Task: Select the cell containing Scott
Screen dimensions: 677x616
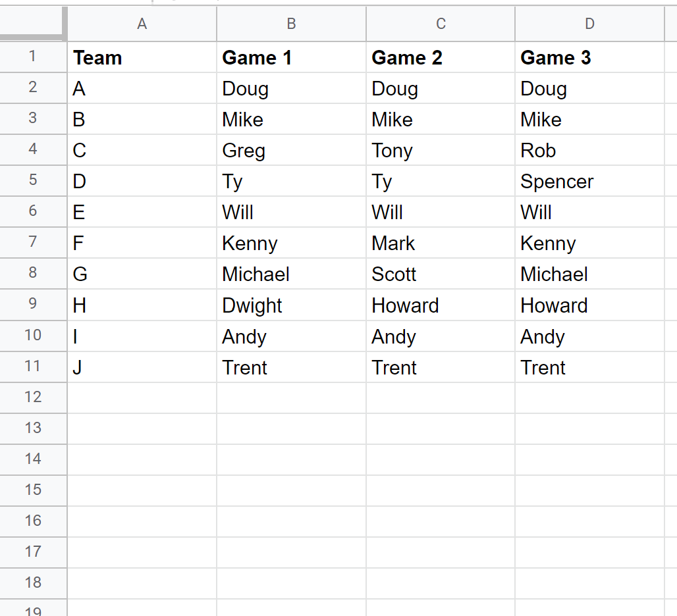Action: [441, 274]
